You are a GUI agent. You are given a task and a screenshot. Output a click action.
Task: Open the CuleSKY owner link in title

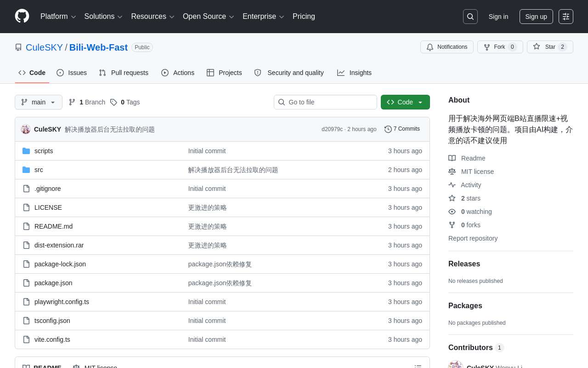44,47
